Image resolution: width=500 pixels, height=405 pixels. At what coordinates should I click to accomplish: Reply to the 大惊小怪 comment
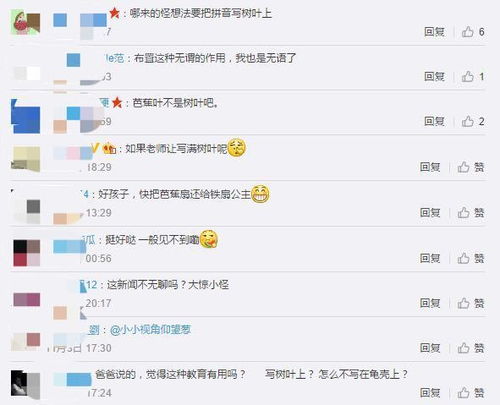(430, 303)
